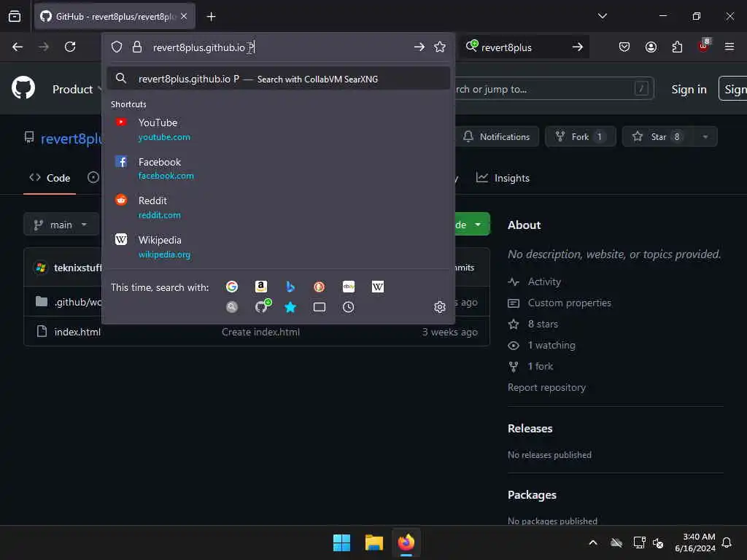Viewport: 747px width, 560px height.
Task: Click the tracking protection shield icon
Action: click(x=117, y=47)
